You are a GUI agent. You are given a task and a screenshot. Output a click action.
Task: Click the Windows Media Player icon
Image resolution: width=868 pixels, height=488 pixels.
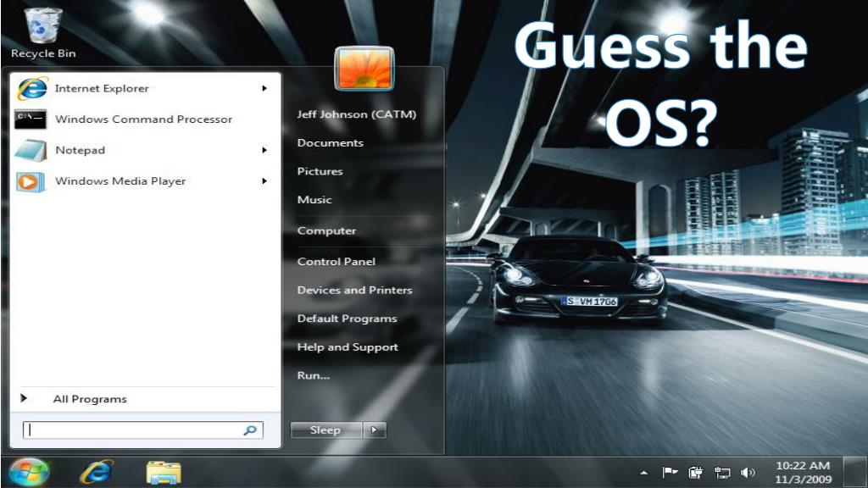click(31, 181)
